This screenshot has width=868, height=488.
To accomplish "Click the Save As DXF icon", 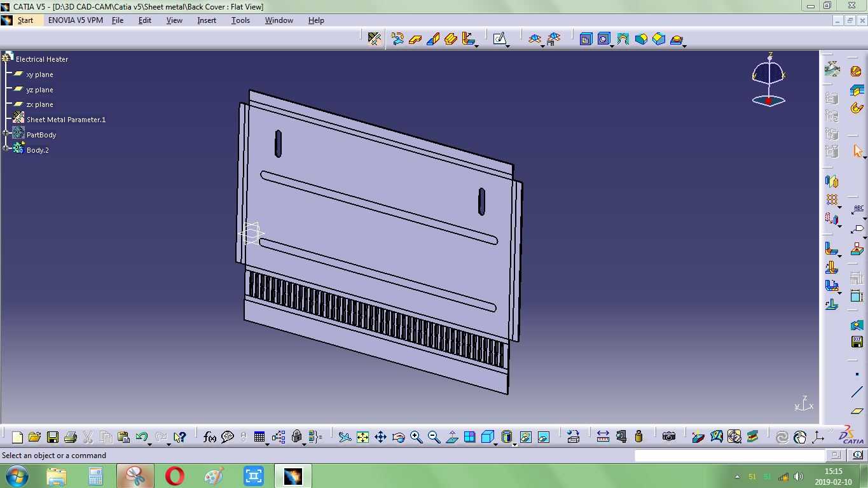I will coord(857,342).
